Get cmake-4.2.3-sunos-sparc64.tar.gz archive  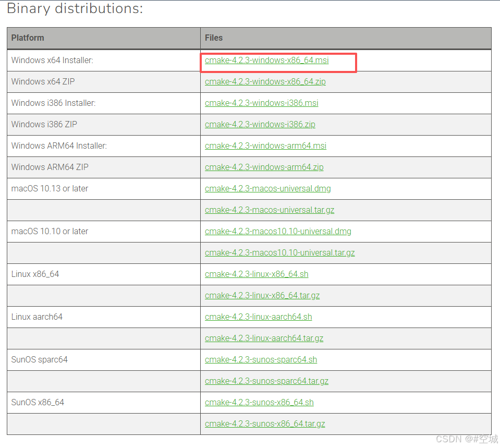266,381
